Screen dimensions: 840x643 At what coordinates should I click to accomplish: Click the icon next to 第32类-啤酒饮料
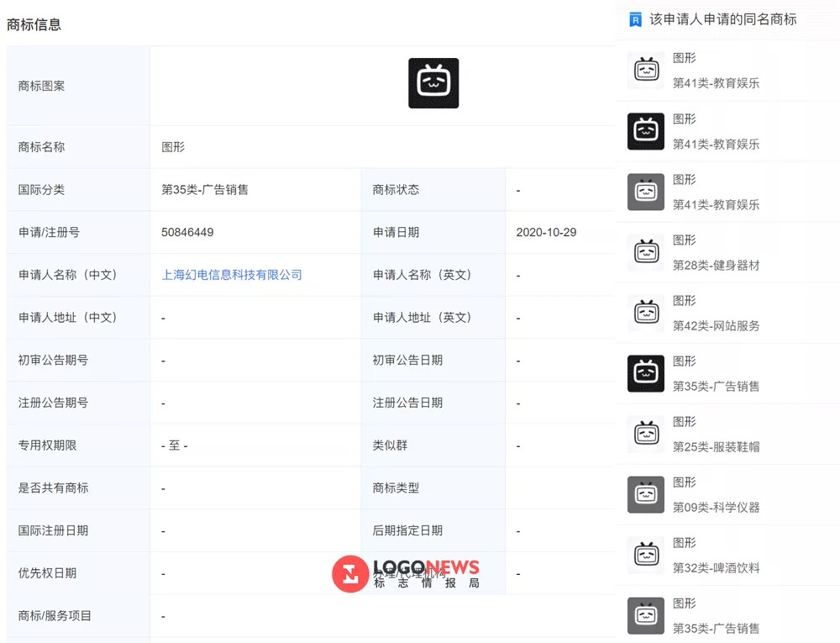(645, 555)
